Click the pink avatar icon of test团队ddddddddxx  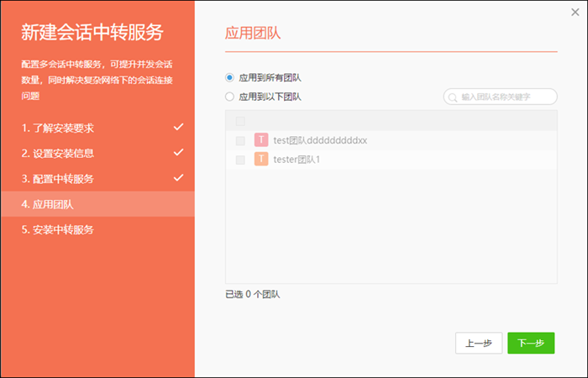[x=261, y=140]
